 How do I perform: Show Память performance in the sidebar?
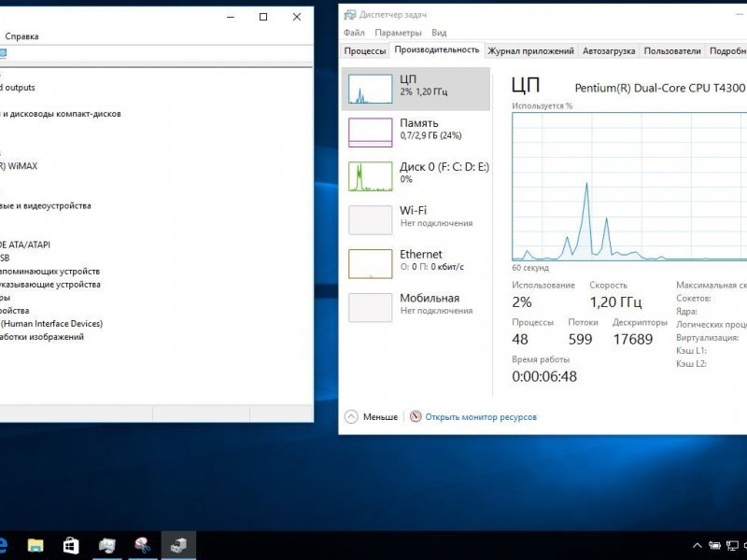[416, 133]
